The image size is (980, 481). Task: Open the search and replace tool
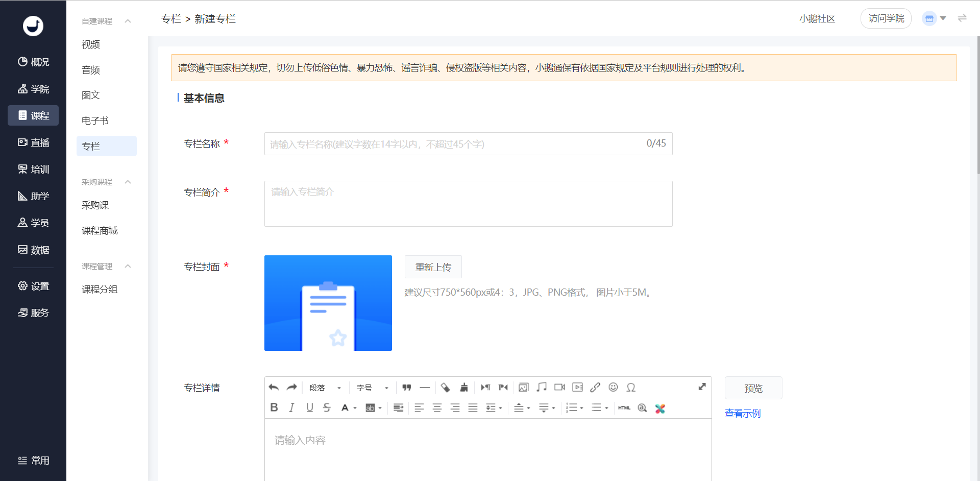(x=642, y=407)
